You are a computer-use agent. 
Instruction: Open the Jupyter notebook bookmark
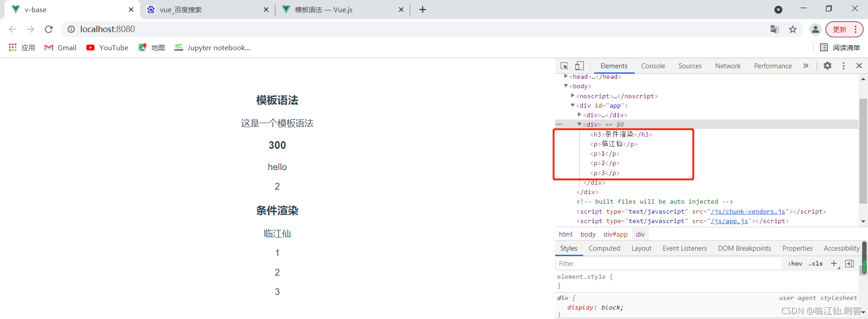tap(212, 48)
